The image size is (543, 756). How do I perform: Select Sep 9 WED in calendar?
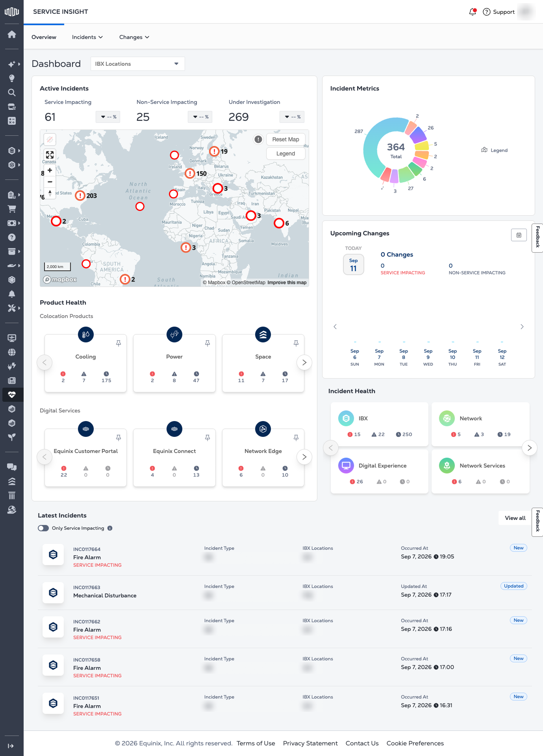[428, 357]
